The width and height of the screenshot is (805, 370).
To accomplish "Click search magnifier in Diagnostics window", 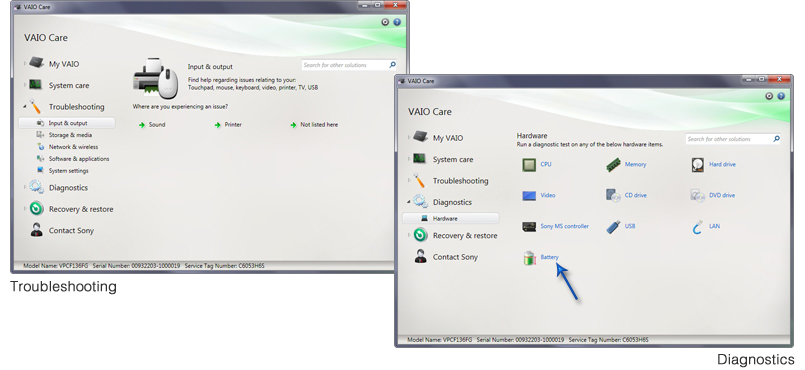I will 776,139.
